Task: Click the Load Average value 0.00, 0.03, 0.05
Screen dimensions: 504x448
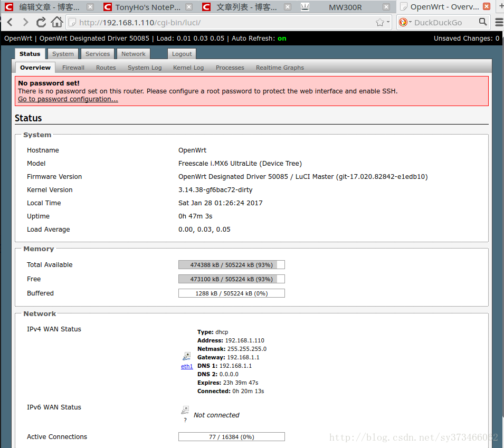Action: [x=204, y=229]
